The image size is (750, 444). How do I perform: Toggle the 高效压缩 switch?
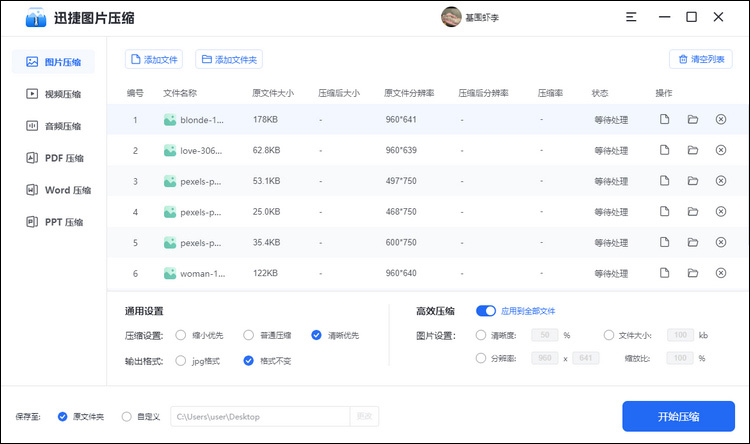point(486,311)
